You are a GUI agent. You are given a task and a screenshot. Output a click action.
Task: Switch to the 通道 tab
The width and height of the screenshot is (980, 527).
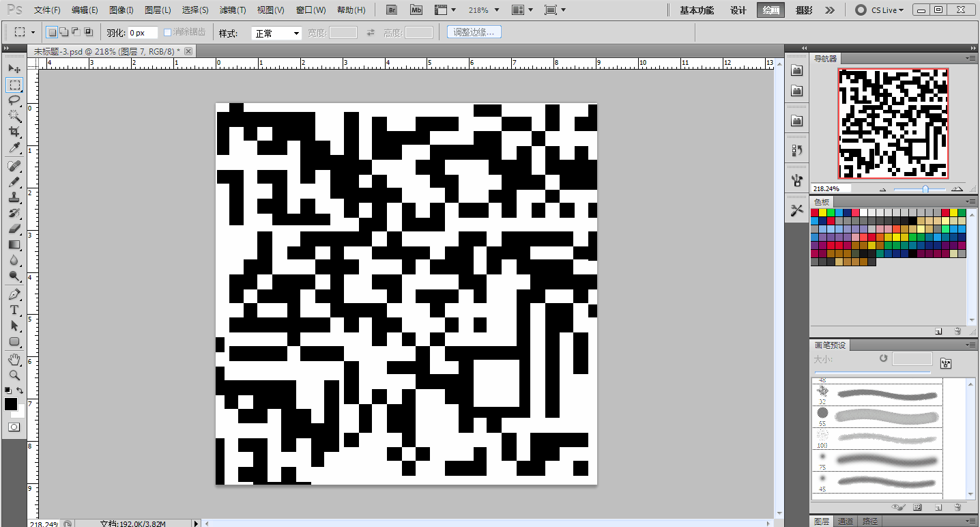click(845, 521)
